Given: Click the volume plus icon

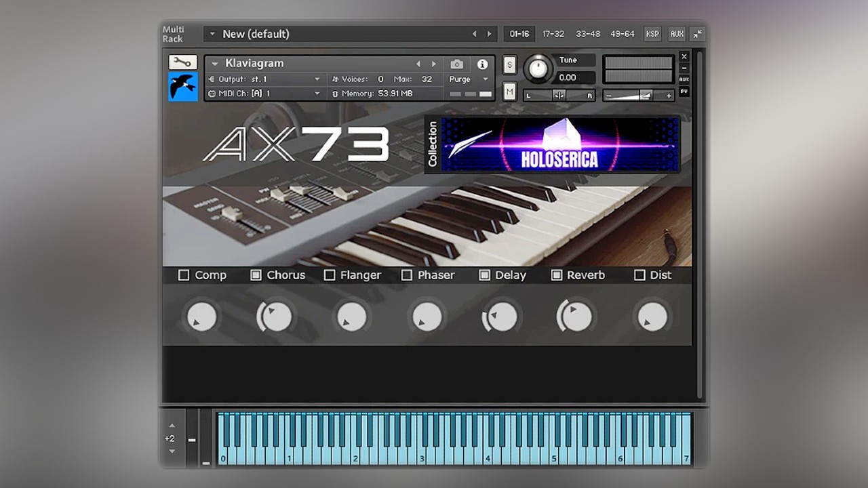Looking at the screenshot, I should 669,96.
